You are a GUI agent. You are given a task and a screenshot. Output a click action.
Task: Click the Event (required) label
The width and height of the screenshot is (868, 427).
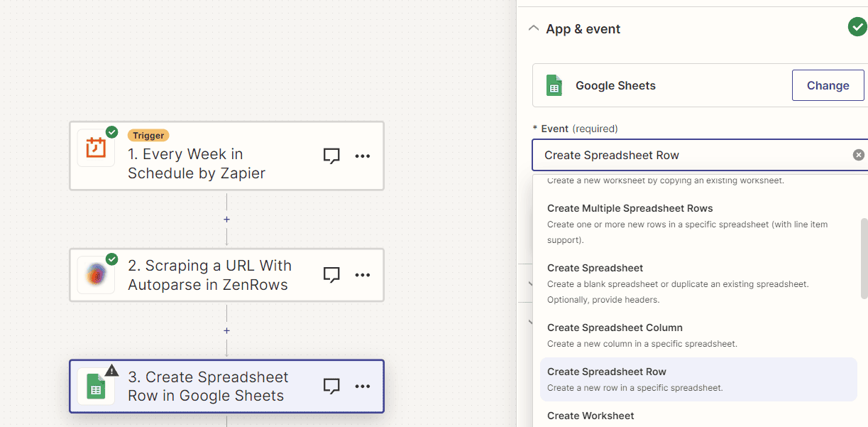pyautogui.click(x=575, y=129)
